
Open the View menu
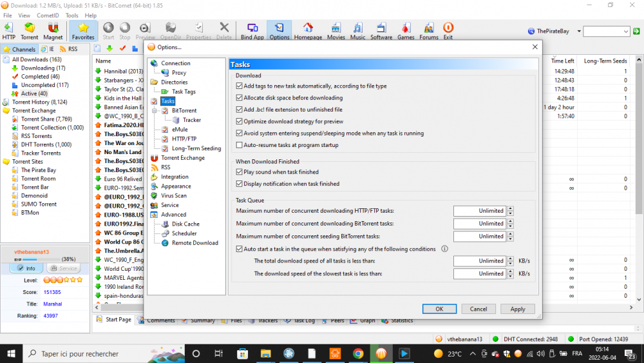24,15
